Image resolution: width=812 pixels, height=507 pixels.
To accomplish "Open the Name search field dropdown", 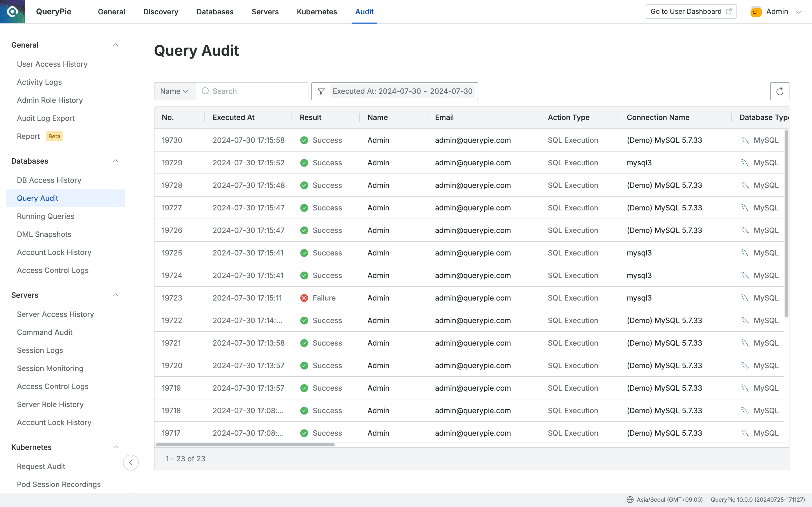I will click(174, 91).
